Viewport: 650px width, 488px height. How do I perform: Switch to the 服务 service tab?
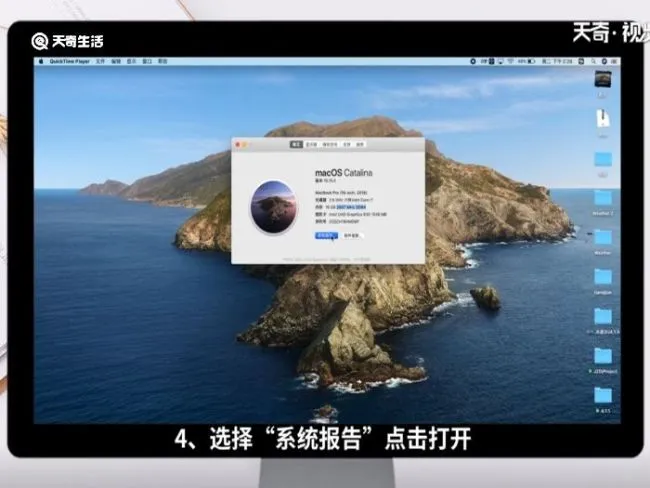pos(360,144)
